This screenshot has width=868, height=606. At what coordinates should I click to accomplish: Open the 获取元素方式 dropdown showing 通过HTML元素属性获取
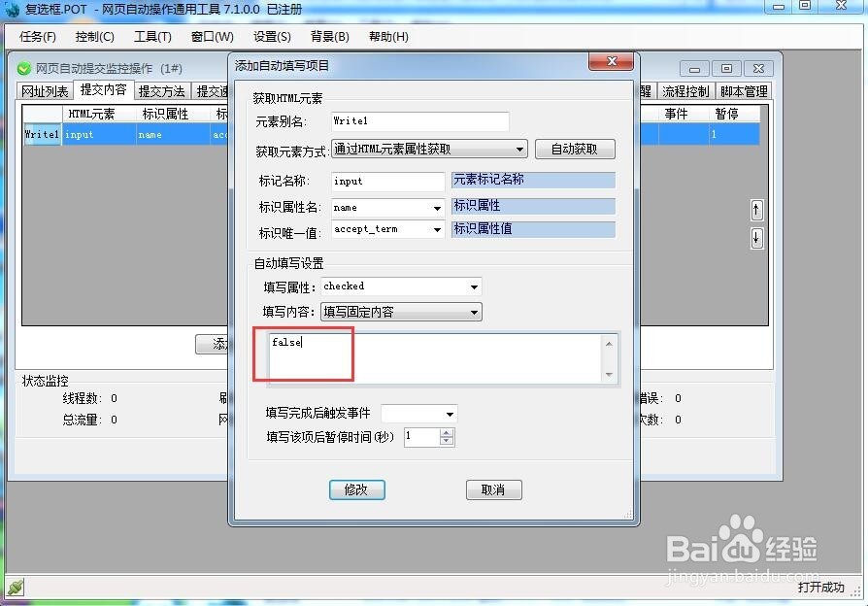pos(521,149)
